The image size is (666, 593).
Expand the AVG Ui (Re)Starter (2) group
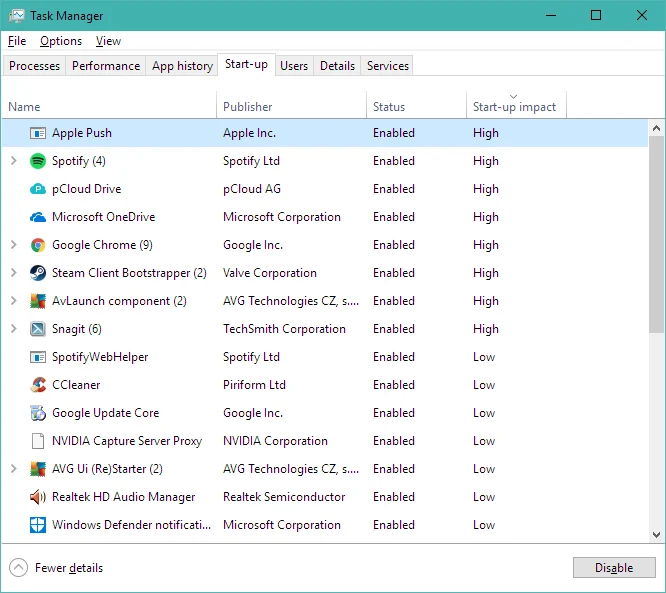14,469
